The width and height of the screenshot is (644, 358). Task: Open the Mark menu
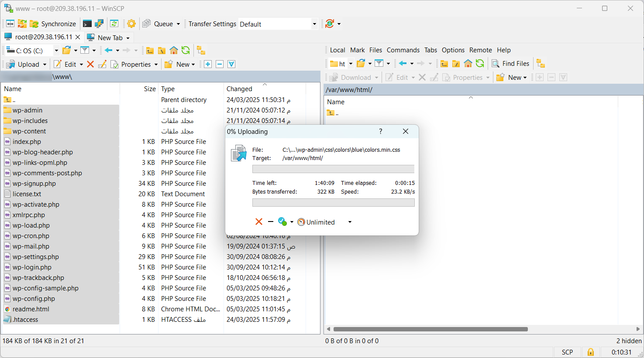pos(357,50)
